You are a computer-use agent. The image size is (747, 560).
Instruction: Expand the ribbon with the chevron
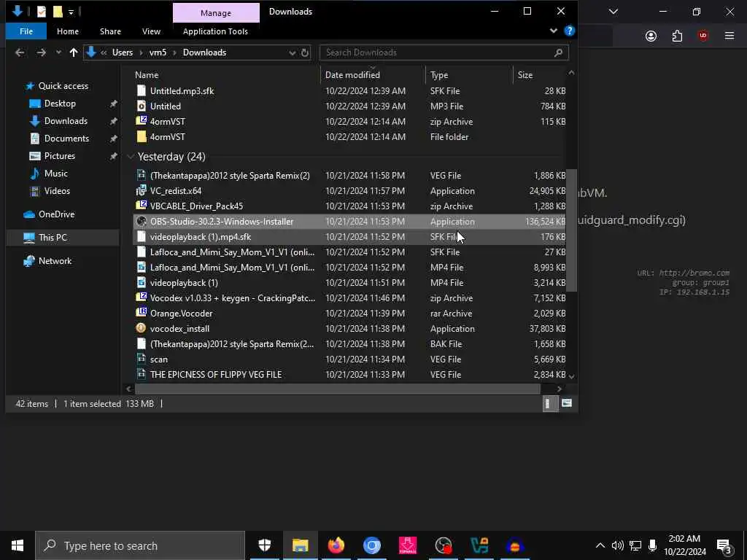(x=553, y=31)
